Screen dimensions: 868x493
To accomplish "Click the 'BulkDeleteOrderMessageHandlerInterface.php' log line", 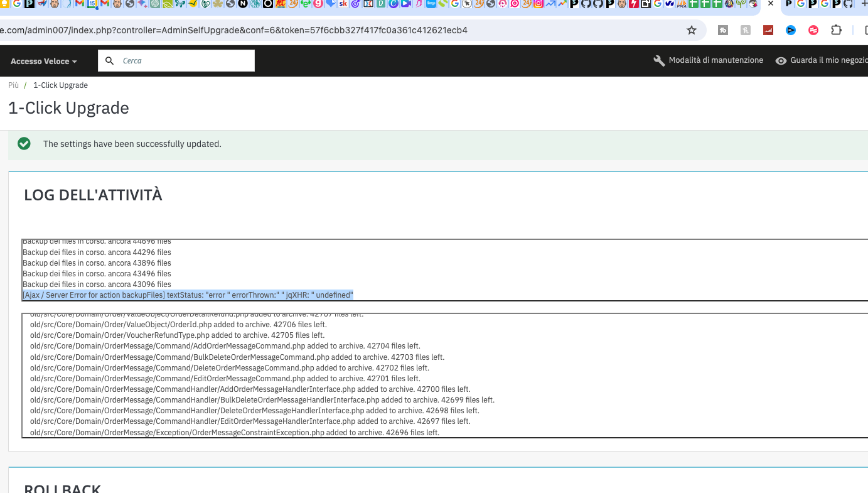I will pyautogui.click(x=262, y=399).
